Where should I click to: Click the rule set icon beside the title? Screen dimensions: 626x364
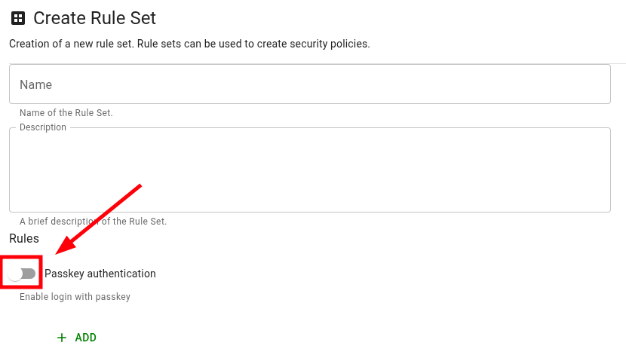pyautogui.click(x=18, y=17)
